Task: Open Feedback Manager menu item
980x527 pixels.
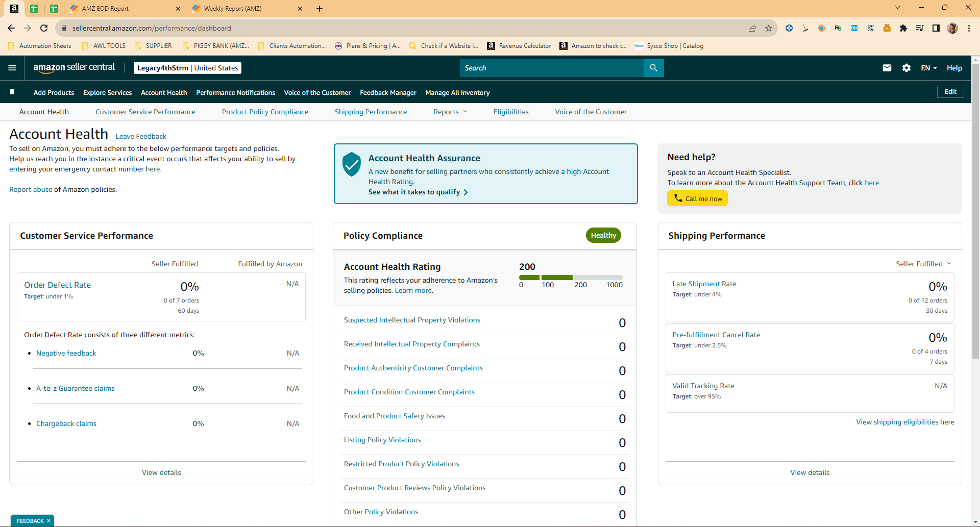Action: (x=388, y=92)
